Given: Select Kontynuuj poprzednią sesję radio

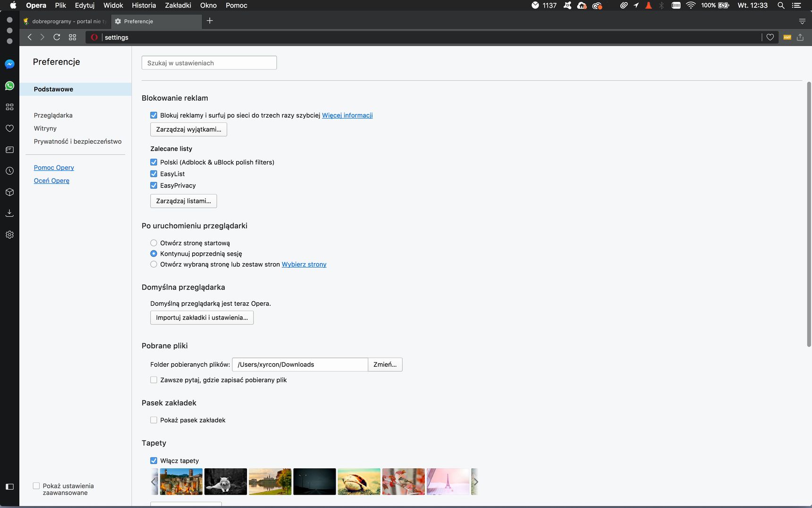Looking at the screenshot, I should (x=153, y=253).
